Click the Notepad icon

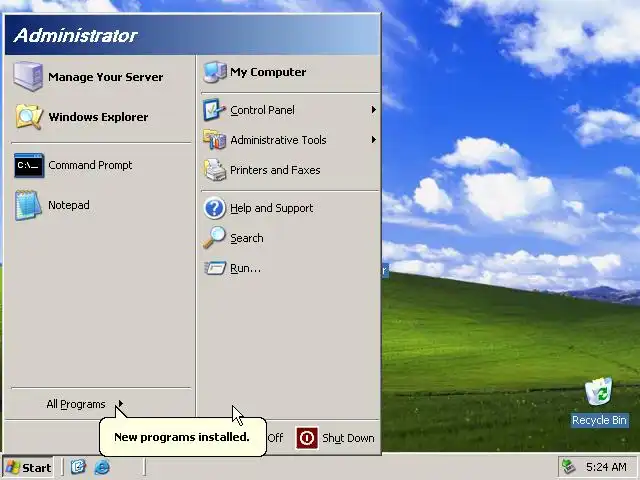point(28,205)
